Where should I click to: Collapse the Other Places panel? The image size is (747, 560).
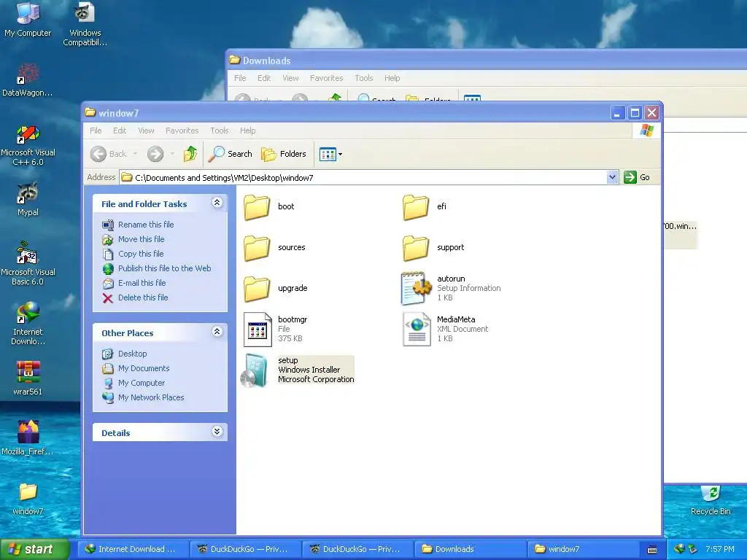click(x=217, y=332)
